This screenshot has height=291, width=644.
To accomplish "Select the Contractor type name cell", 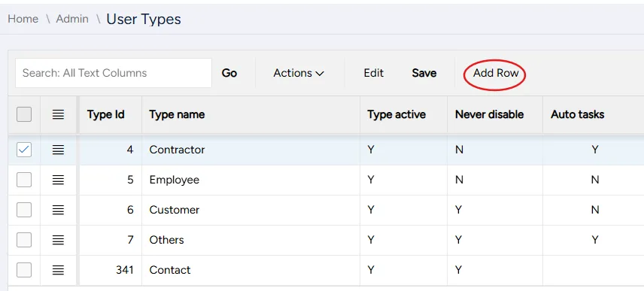I will point(251,150).
